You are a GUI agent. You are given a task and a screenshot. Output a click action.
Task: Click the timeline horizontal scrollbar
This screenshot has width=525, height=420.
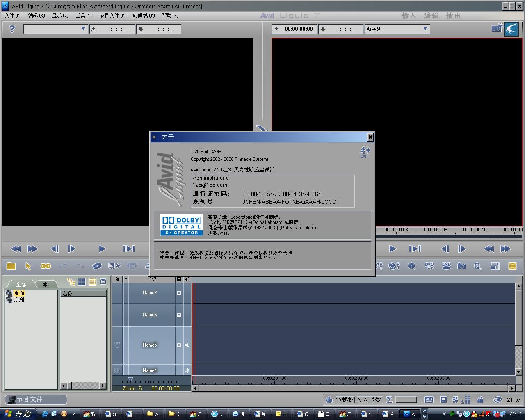coord(354,388)
